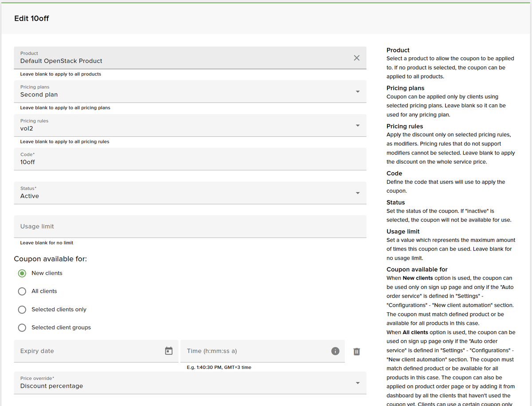Image resolution: width=532 pixels, height=406 pixels.
Task: Click the Edit 10off page title
Action: click(x=31, y=18)
